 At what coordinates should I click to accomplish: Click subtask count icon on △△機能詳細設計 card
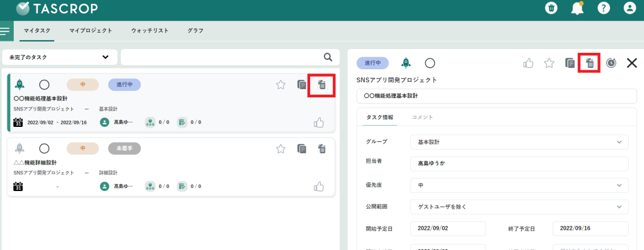coord(150,186)
